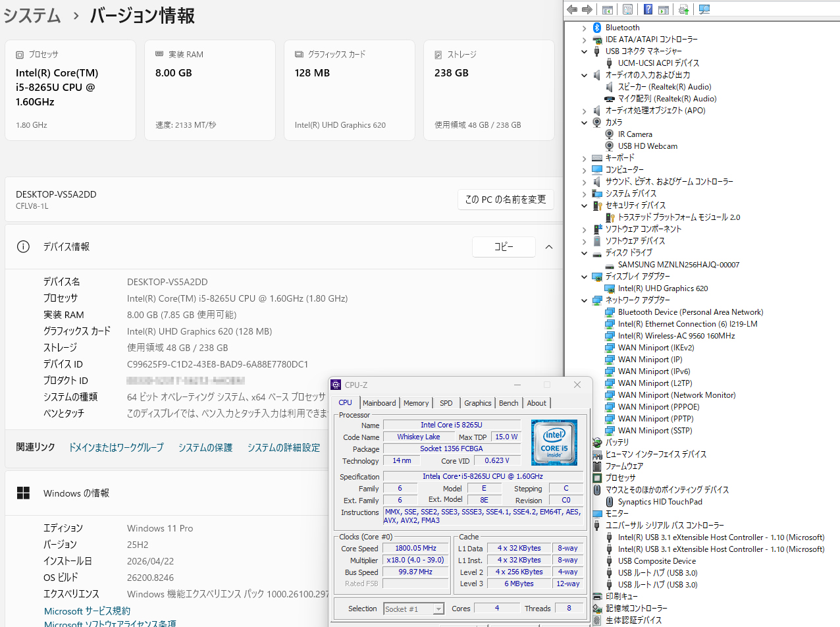Click the Code Name field Whiskey Lake
The image size is (840, 627).
(419, 437)
